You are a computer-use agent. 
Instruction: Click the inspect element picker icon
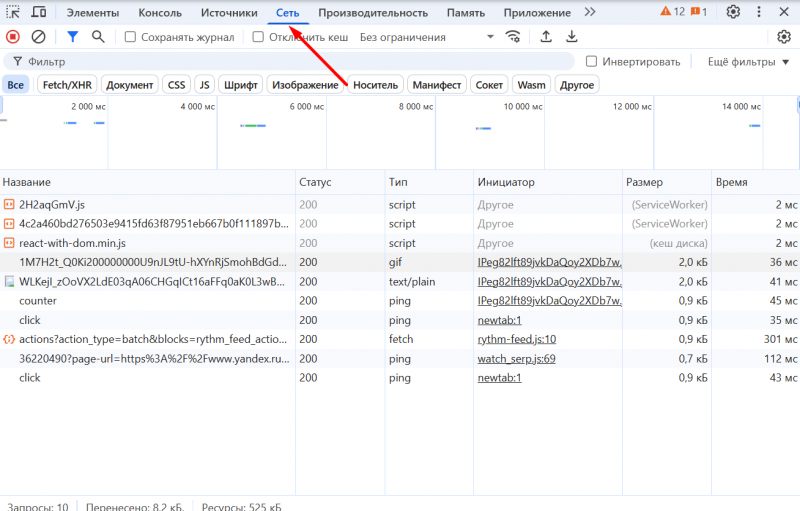coord(13,12)
